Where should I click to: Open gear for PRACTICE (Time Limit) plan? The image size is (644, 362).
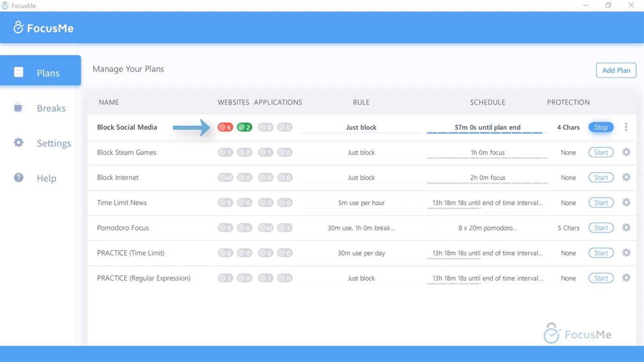point(626,253)
